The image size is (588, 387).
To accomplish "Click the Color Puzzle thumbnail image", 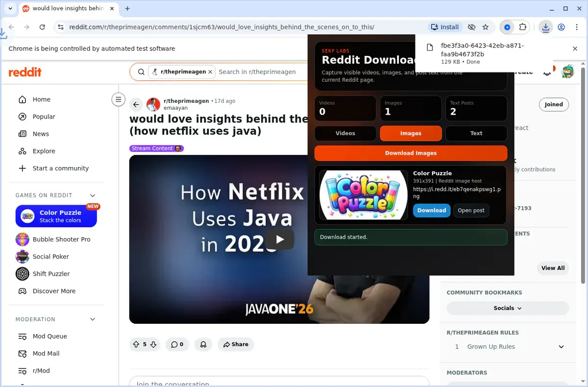I will (364, 195).
